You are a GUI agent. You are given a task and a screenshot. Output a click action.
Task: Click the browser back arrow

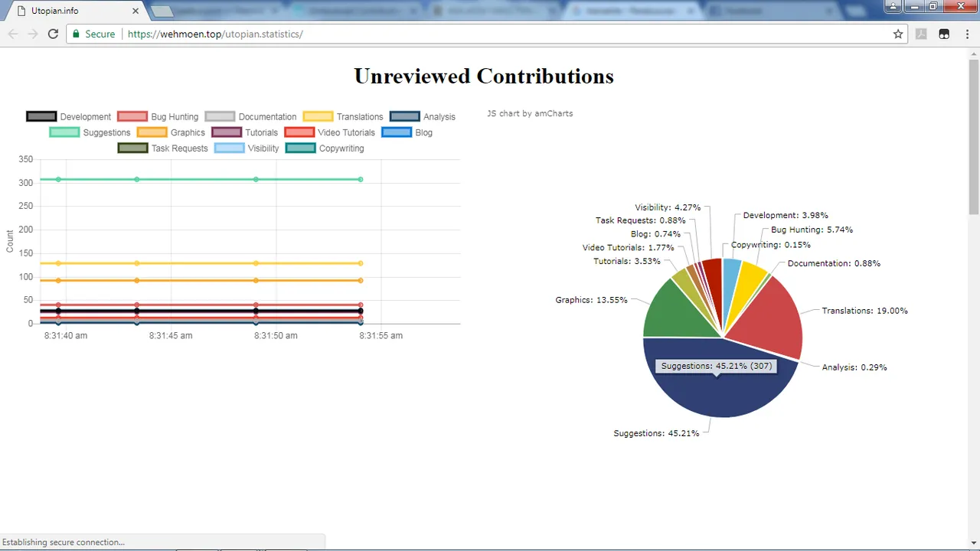click(13, 34)
